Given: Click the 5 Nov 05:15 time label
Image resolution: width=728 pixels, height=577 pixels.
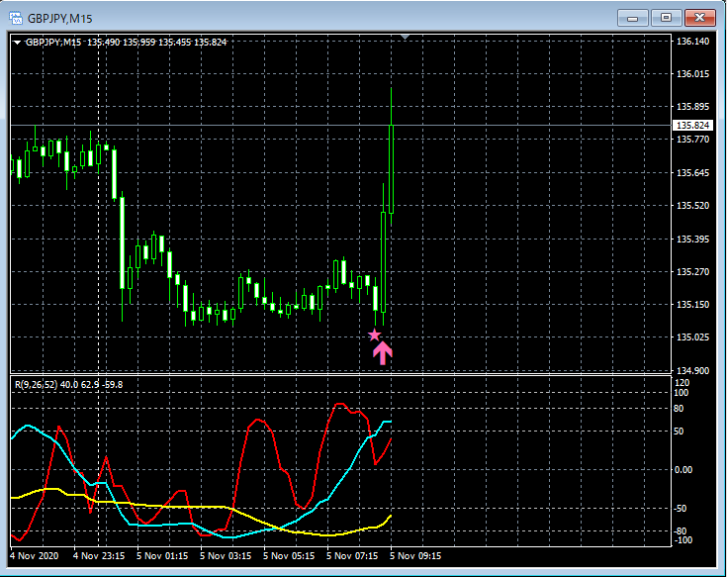Looking at the screenshot, I should [289, 555].
